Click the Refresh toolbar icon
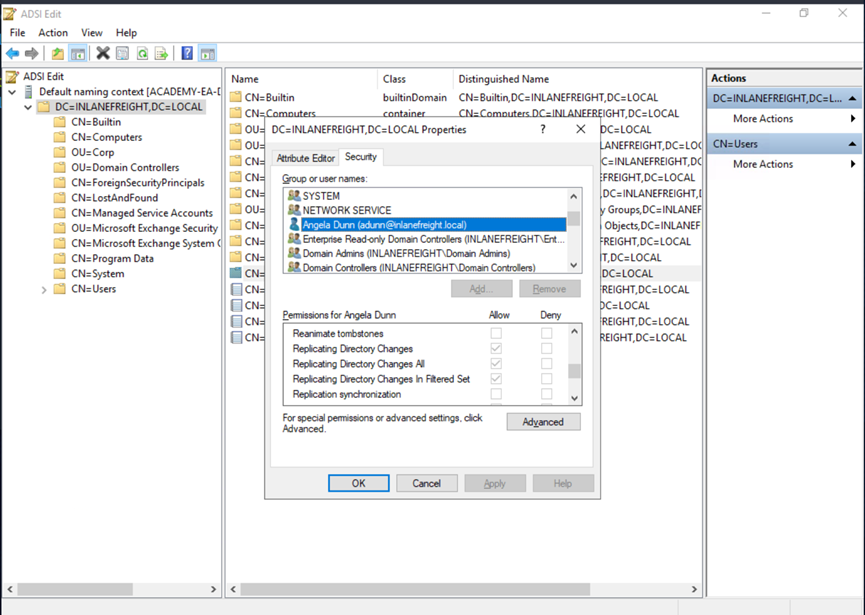 142,54
